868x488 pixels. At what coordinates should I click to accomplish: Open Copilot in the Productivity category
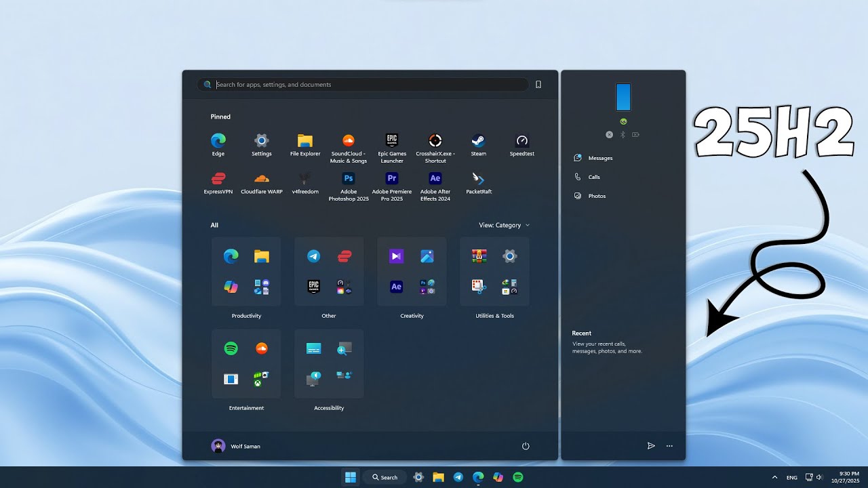231,287
